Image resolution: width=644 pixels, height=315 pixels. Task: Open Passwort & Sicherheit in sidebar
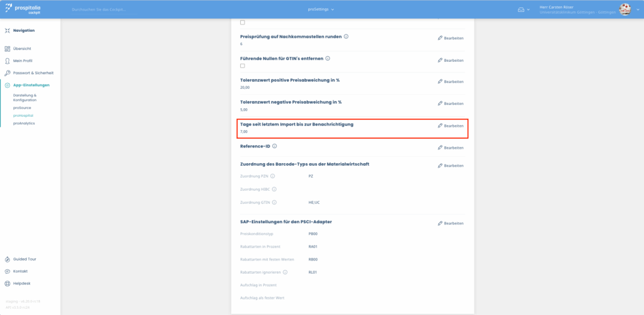click(x=33, y=72)
